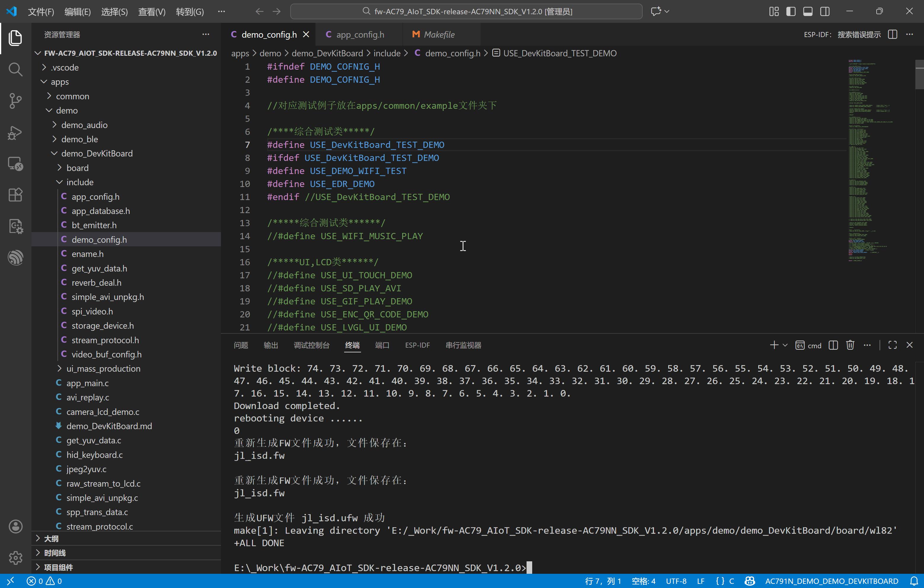This screenshot has width=924, height=588.
Task: Switch to the app_config.h editor tab
Action: tap(359, 34)
